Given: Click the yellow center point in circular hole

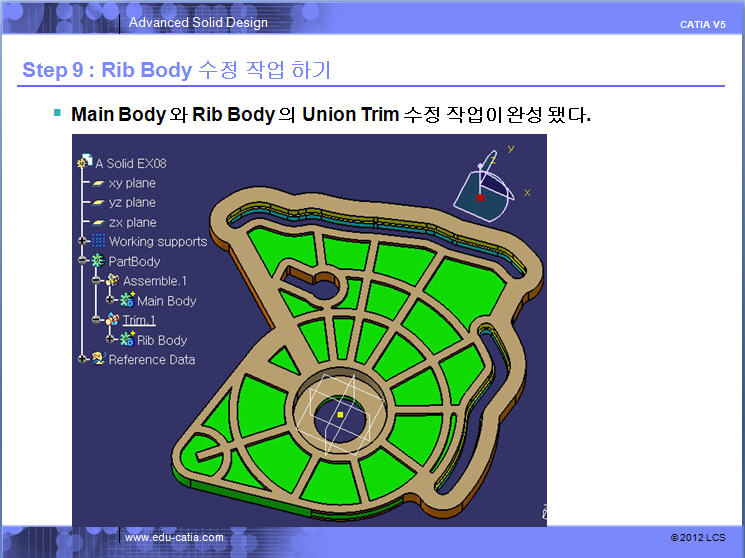Looking at the screenshot, I should 340,413.
